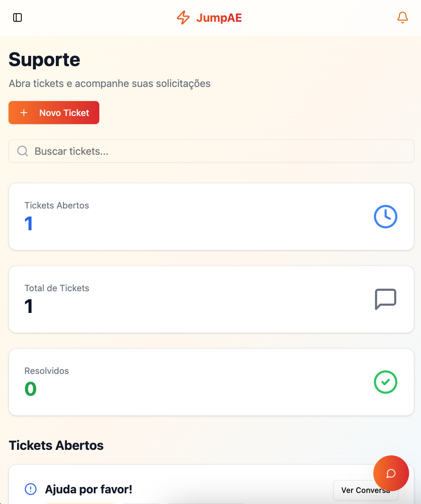This screenshot has width=421, height=504.
Task: Click the blue clock icon
Action: (x=385, y=217)
